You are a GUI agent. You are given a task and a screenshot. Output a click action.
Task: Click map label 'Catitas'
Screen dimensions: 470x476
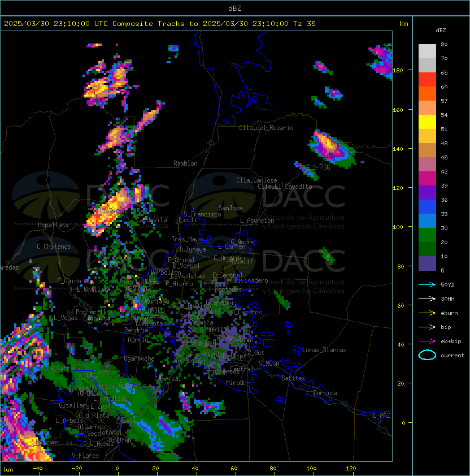pyautogui.click(x=293, y=378)
